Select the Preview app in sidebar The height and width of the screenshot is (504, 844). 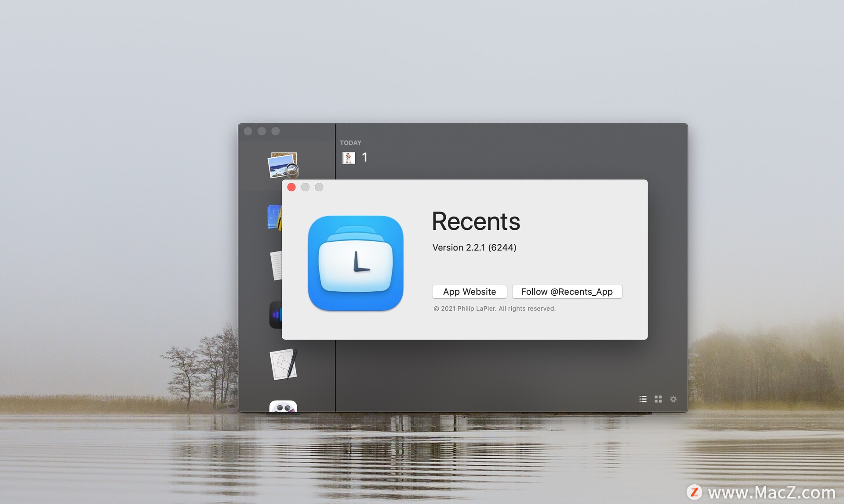click(283, 165)
